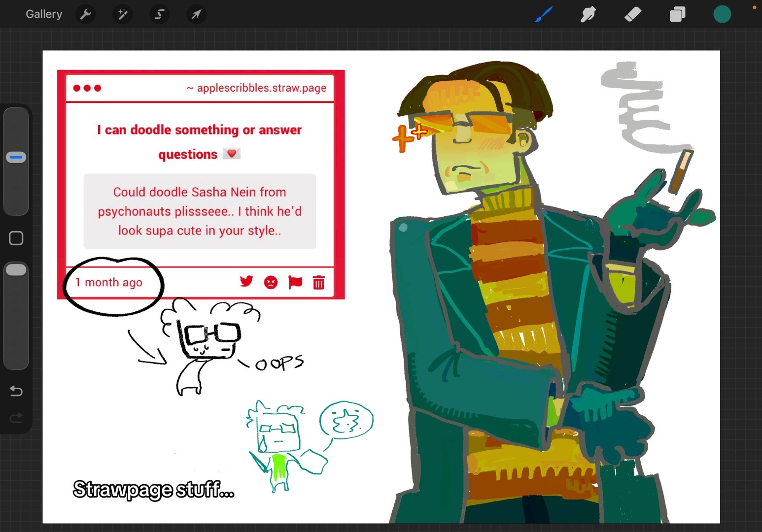Open the Actions wrench menu

[86, 15]
